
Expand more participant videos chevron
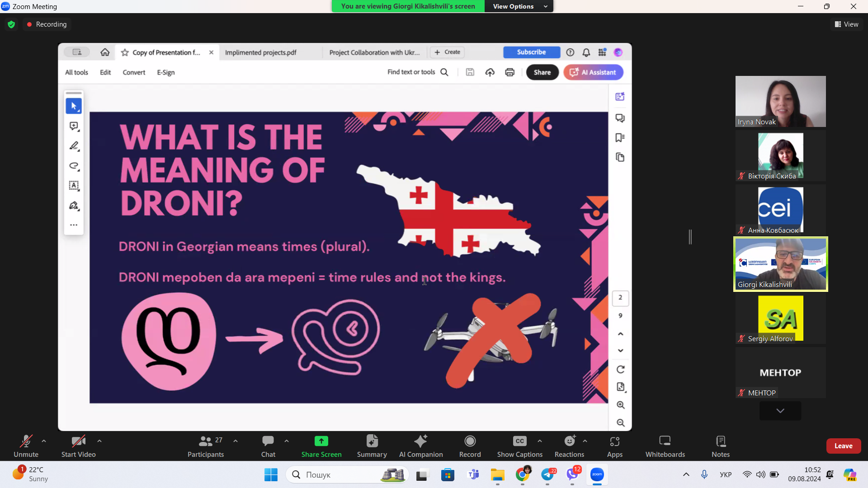coord(780,411)
